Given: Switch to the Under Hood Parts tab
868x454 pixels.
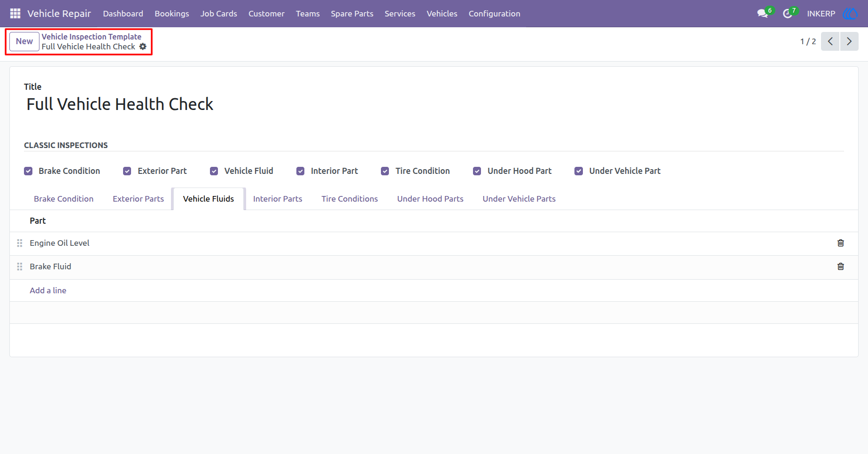Looking at the screenshot, I should click(x=430, y=199).
